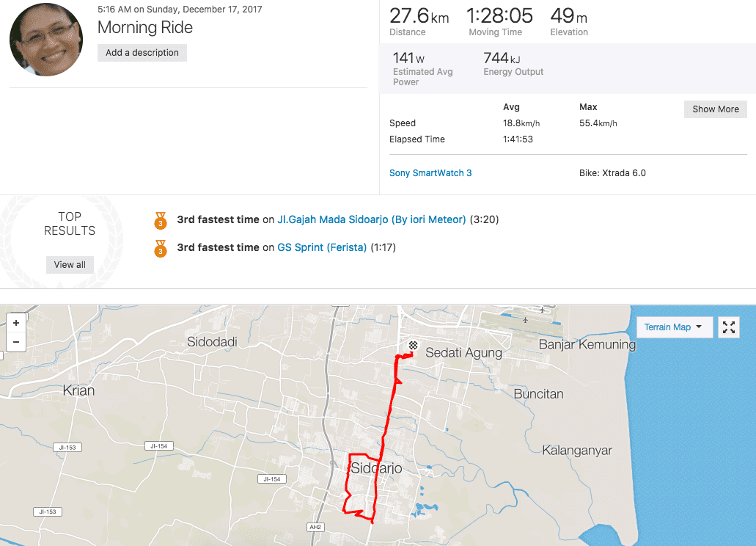
Task: Enter fullscreen map view
Action: [x=729, y=327]
